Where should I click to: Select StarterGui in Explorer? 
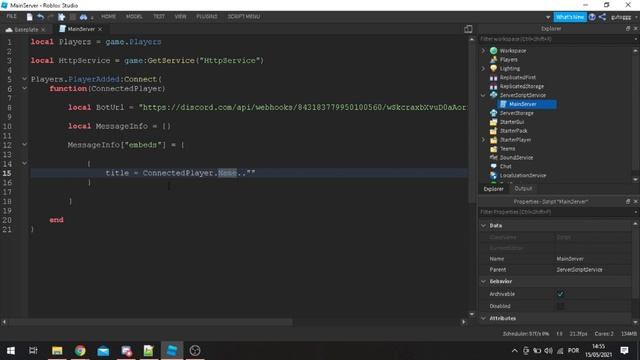coord(511,122)
